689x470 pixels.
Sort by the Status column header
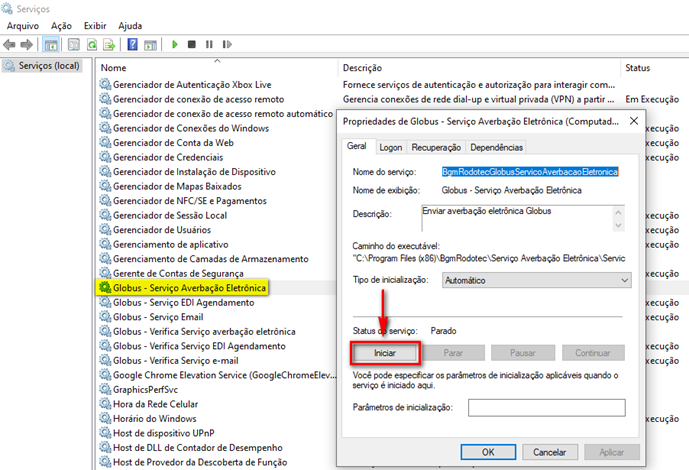pos(655,68)
